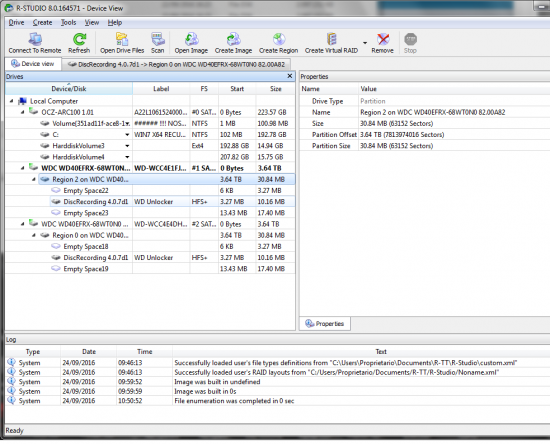Open dropdown arrow for HarddiskVolume4
Viewport: 550px width, 444px height.
click(x=127, y=157)
